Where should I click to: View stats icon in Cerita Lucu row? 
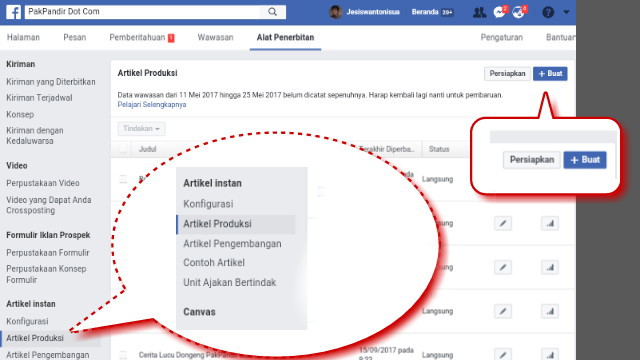click(x=550, y=354)
